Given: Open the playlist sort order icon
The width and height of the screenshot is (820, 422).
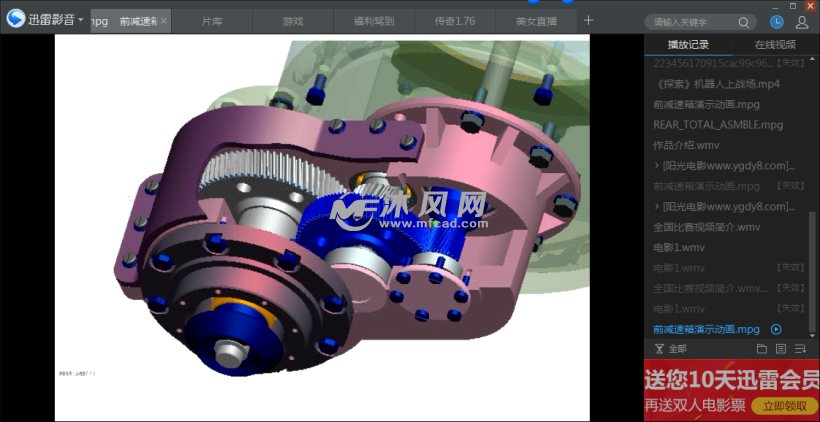Looking at the screenshot, I should click(800, 349).
